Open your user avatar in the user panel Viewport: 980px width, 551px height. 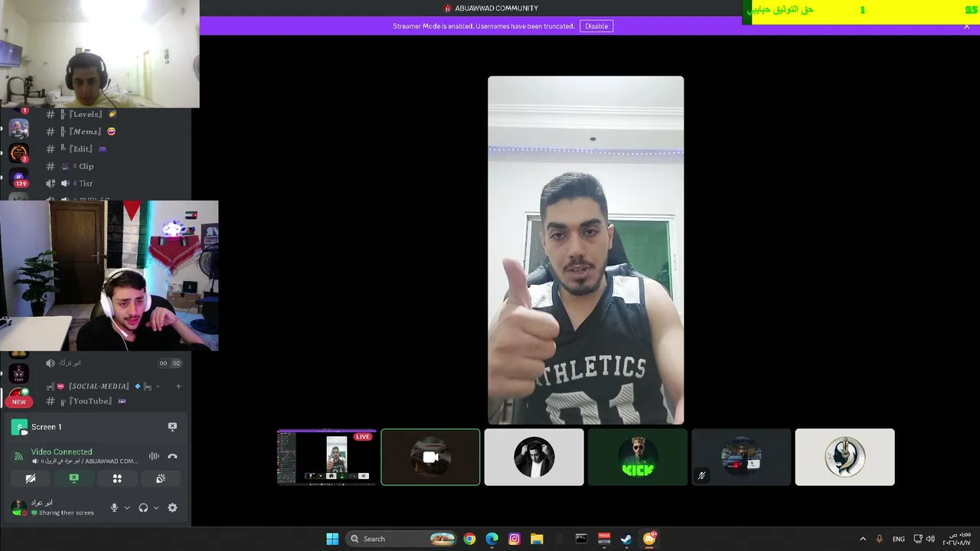(x=19, y=507)
